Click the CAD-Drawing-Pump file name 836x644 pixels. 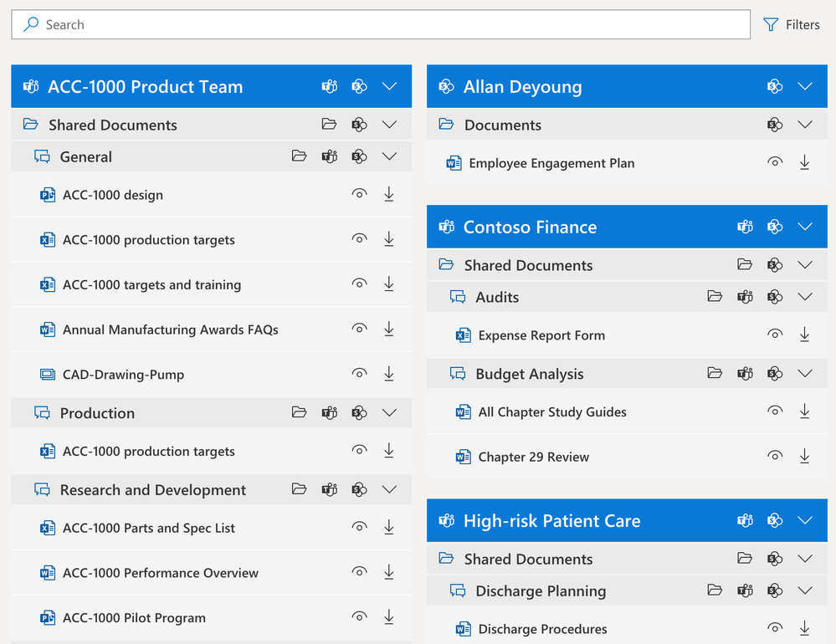click(x=123, y=375)
